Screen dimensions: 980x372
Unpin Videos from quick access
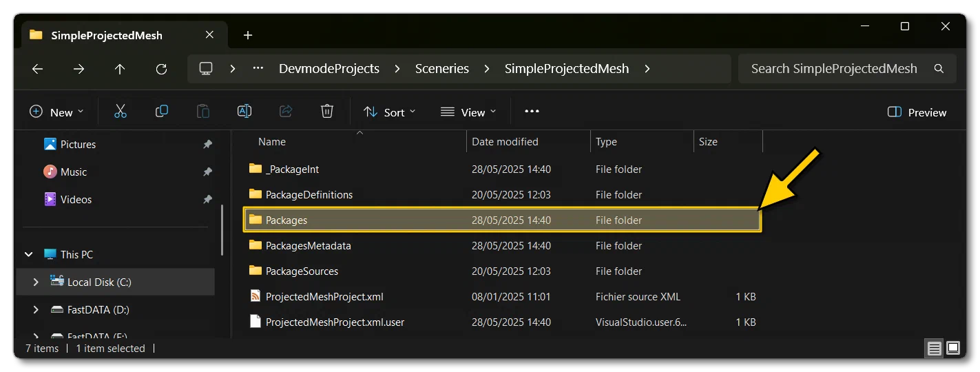[x=207, y=200]
